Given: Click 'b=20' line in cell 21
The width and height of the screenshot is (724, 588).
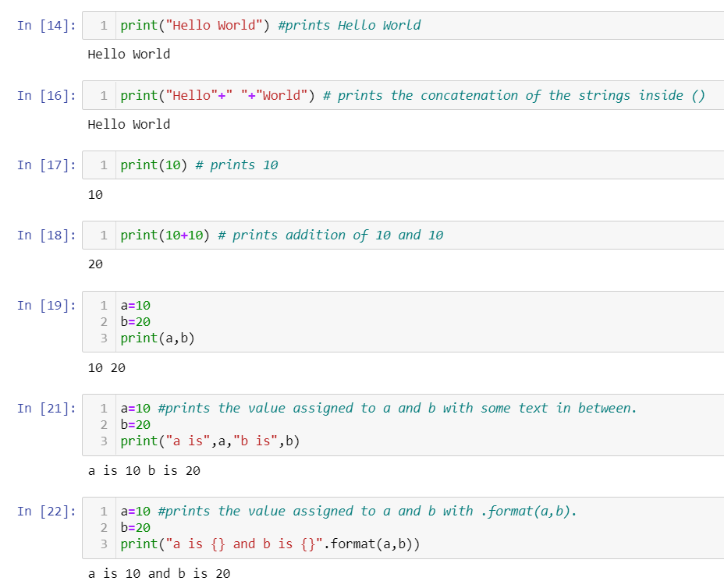Looking at the screenshot, I should 135,424.
